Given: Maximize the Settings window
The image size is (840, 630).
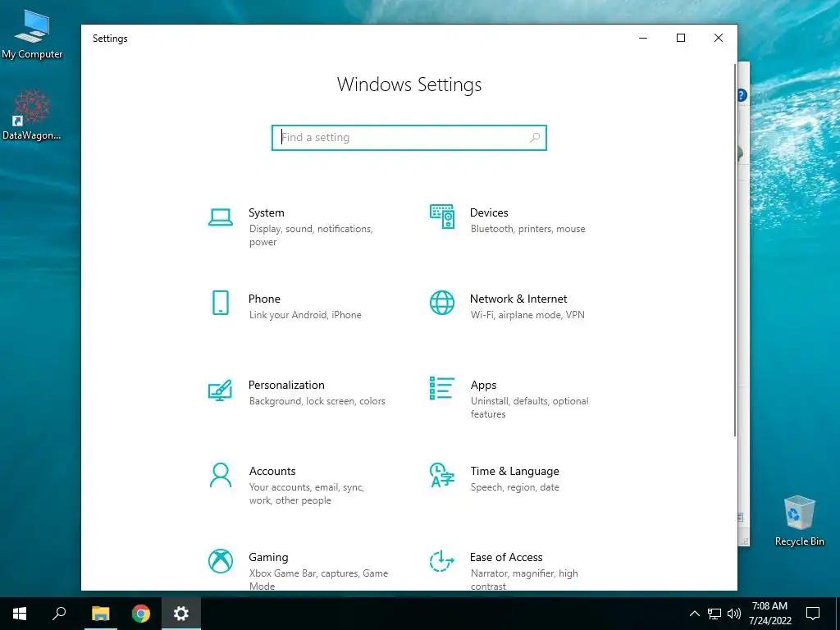Looking at the screenshot, I should pyautogui.click(x=680, y=38).
